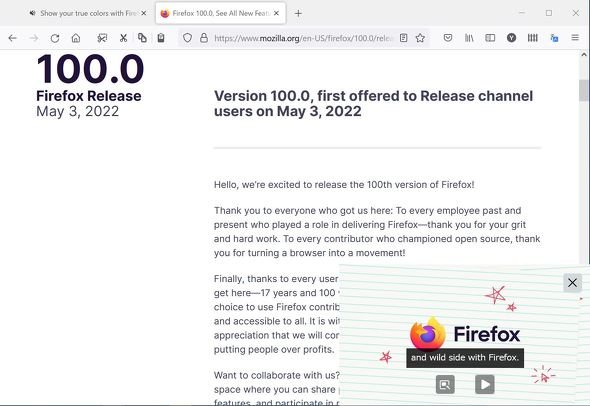Click the Paste clipboard icon

point(161,38)
